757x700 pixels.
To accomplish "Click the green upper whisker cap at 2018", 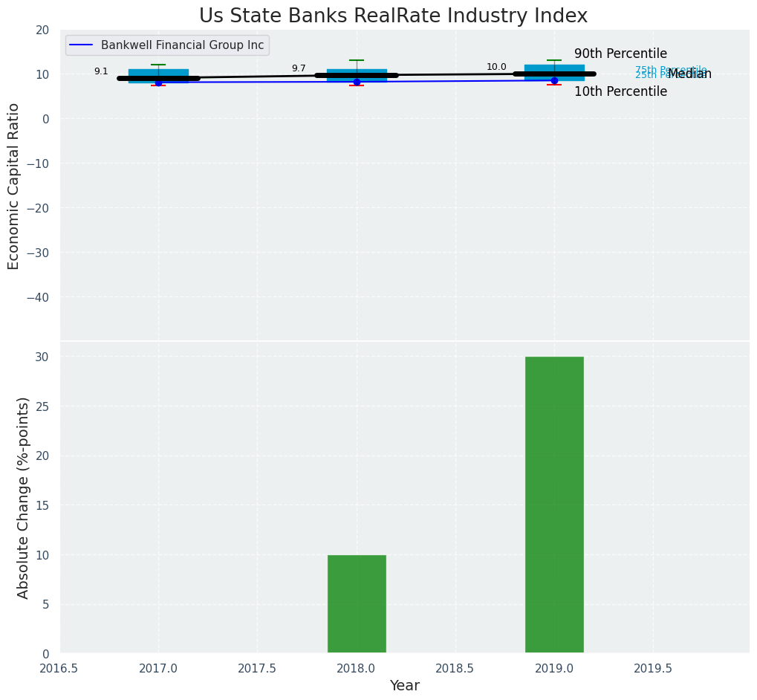I will pyautogui.click(x=357, y=60).
